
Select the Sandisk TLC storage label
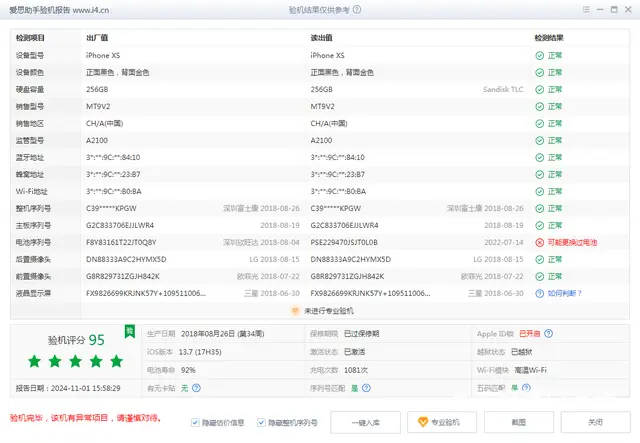[503, 89]
